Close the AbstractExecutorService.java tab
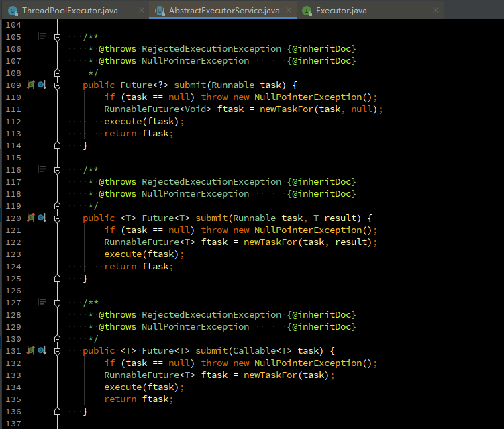This screenshot has width=504, height=429. pos(289,10)
